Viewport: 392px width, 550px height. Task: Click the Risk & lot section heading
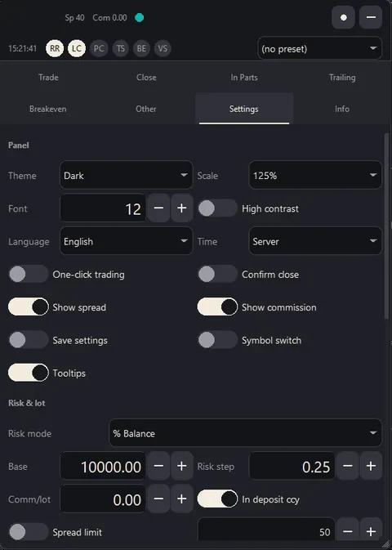[27, 403]
